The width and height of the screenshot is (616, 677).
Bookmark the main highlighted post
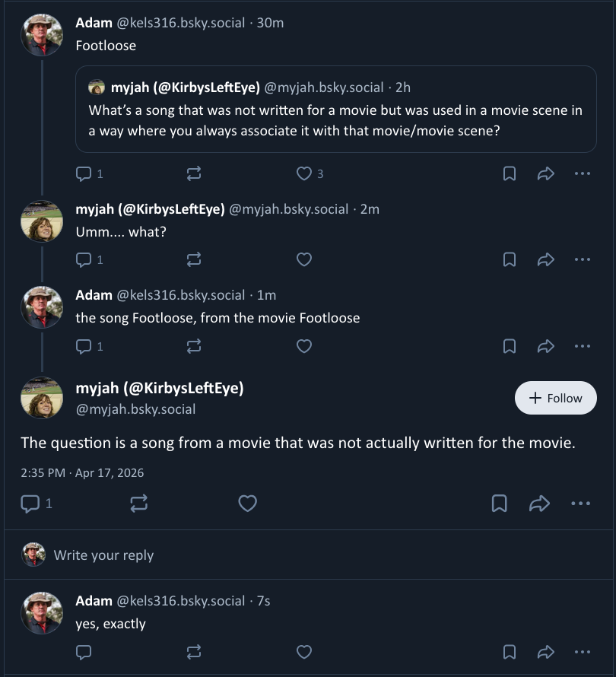pyautogui.click(x=499, y=503)
